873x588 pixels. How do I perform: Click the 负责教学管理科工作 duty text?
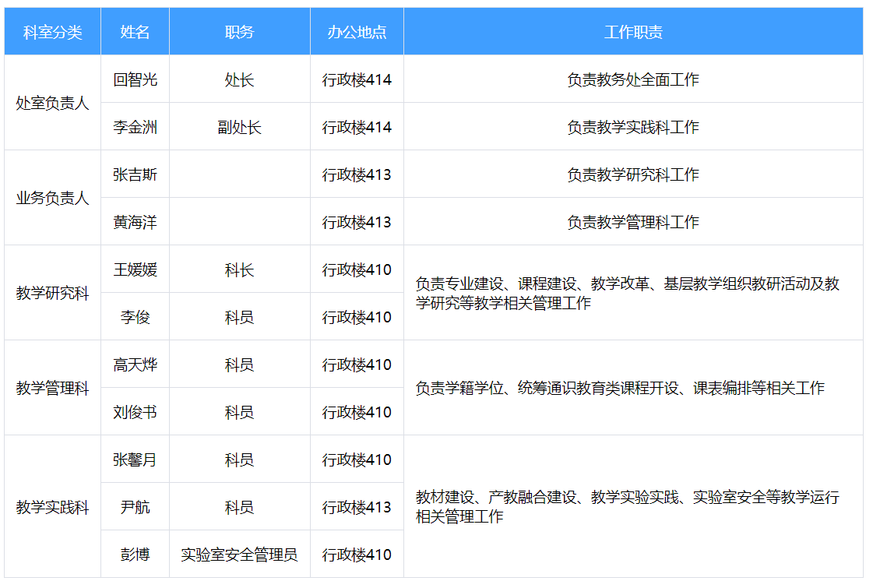point(633,222)
